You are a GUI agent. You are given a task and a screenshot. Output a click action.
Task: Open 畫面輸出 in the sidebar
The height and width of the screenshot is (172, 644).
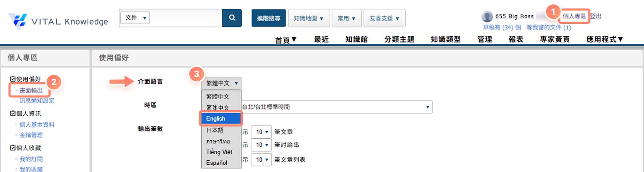pos(31,90)
